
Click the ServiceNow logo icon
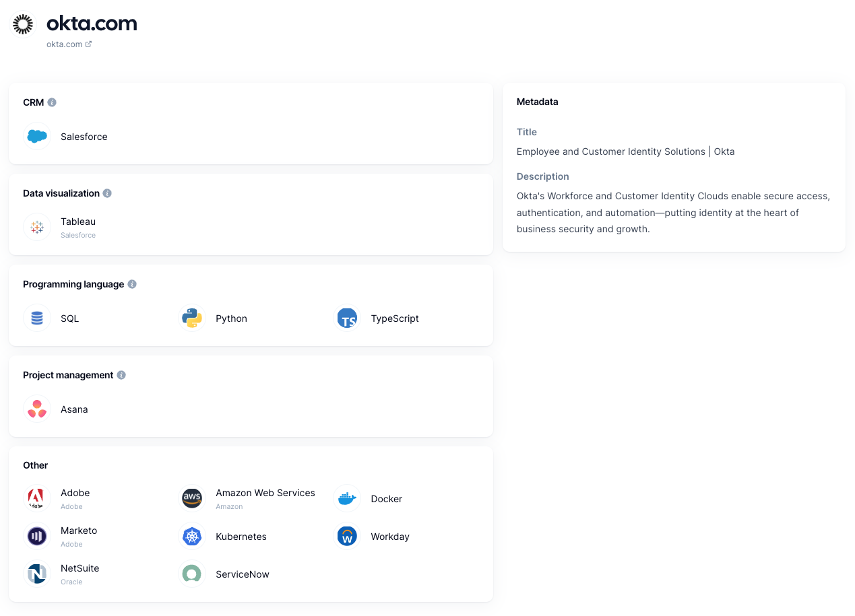point(192,574)
